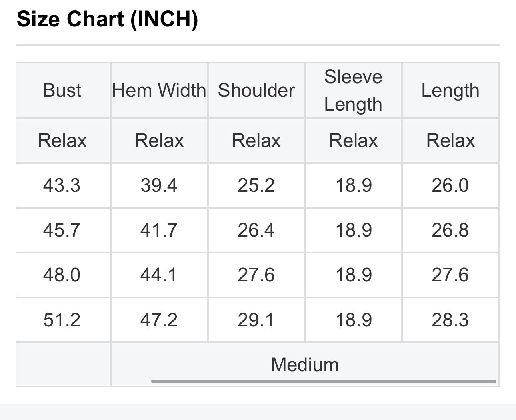Click the Shoulder column header
Screen dimensions: 516x420
256,90
